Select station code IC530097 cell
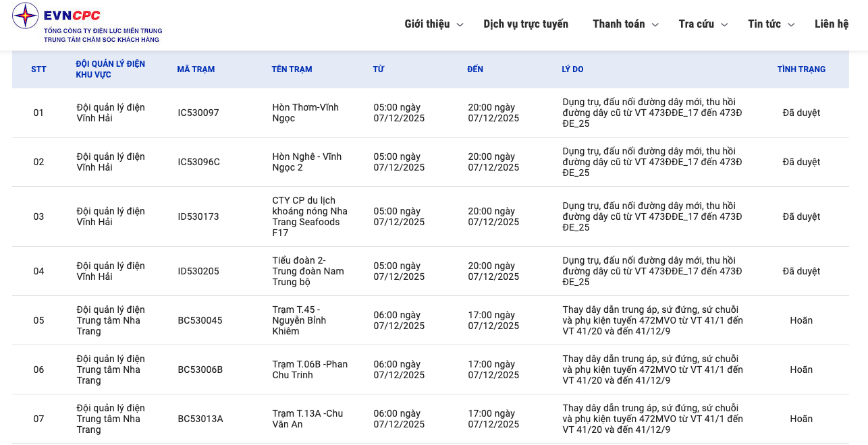The width and height of the screenshot is (868, 445). coord(198,113)
